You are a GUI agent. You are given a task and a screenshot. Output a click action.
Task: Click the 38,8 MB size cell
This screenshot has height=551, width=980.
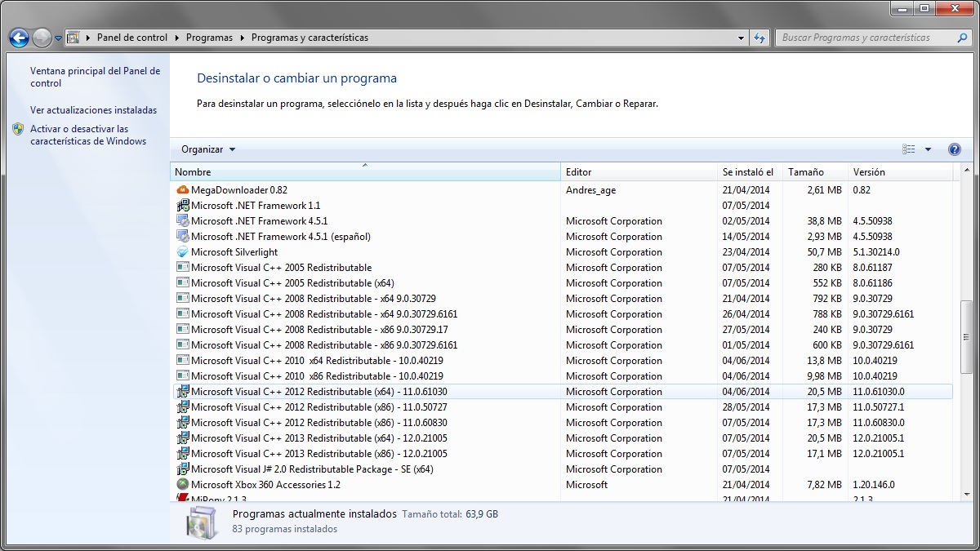[x=824, y=221]
